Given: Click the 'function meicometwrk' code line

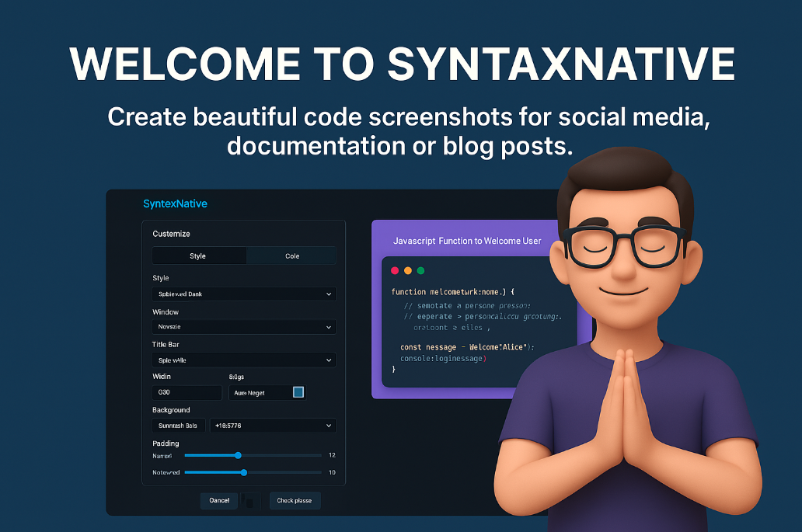Looking at the screenshot, I should coord(452,292).
